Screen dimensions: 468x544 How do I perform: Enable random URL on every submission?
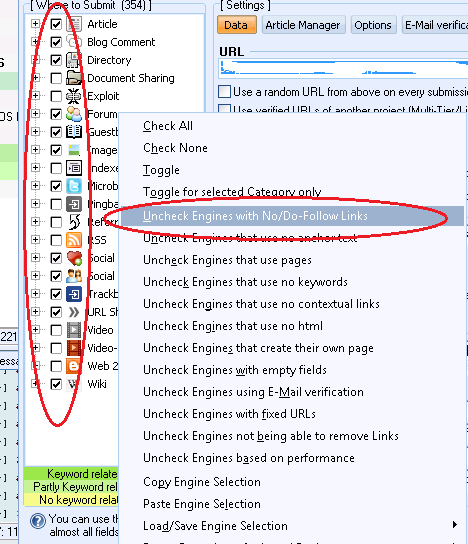(224, 92)
